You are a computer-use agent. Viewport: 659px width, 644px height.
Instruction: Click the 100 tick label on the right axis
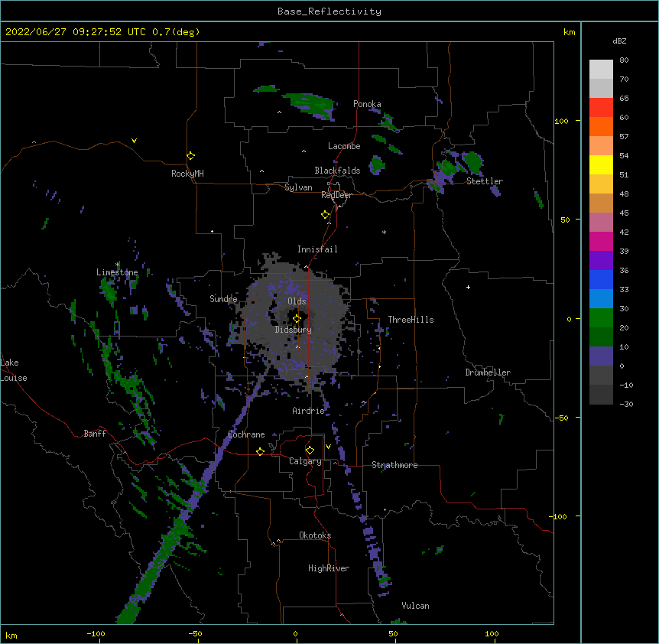pyautogui.click(x=561, y=121)
